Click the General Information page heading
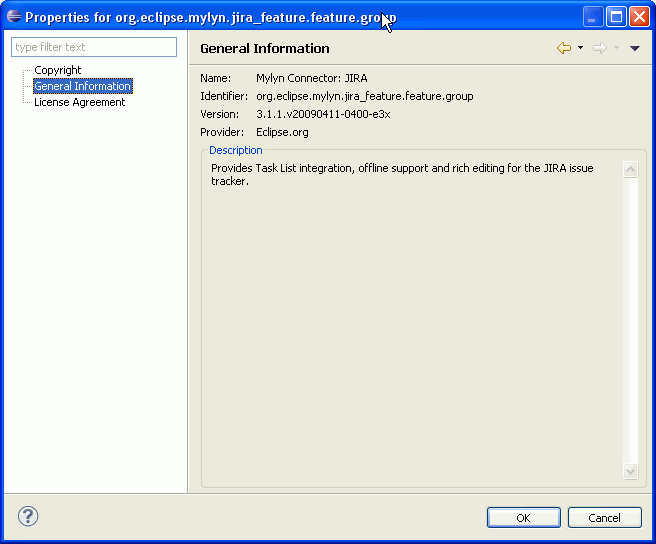This screenshot has width=656, height=544. (265, 49)
